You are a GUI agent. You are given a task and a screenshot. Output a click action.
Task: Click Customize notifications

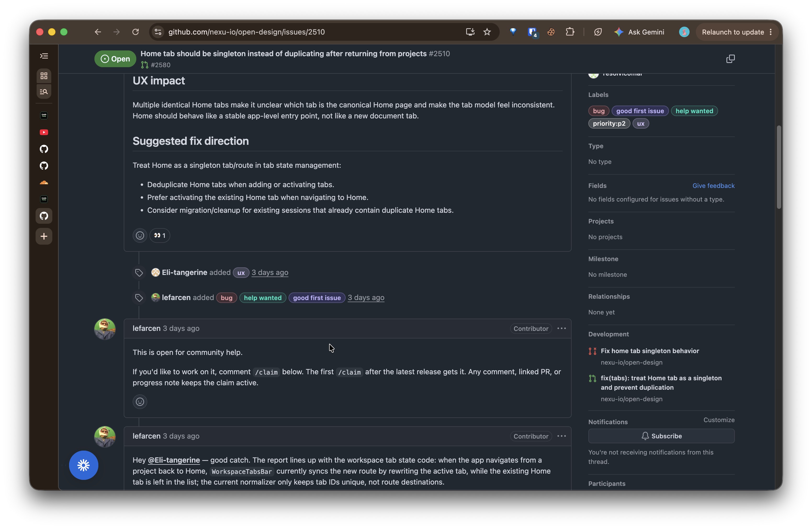[719, 420]
